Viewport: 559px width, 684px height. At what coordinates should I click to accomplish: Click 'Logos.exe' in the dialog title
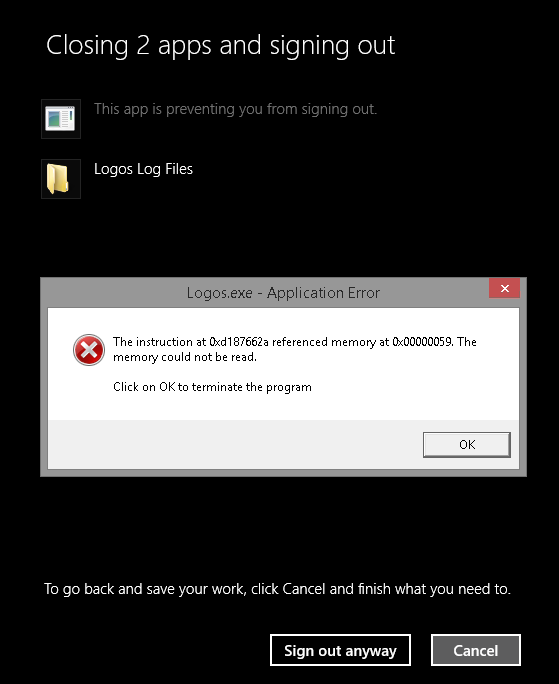(x=219, y=293)
